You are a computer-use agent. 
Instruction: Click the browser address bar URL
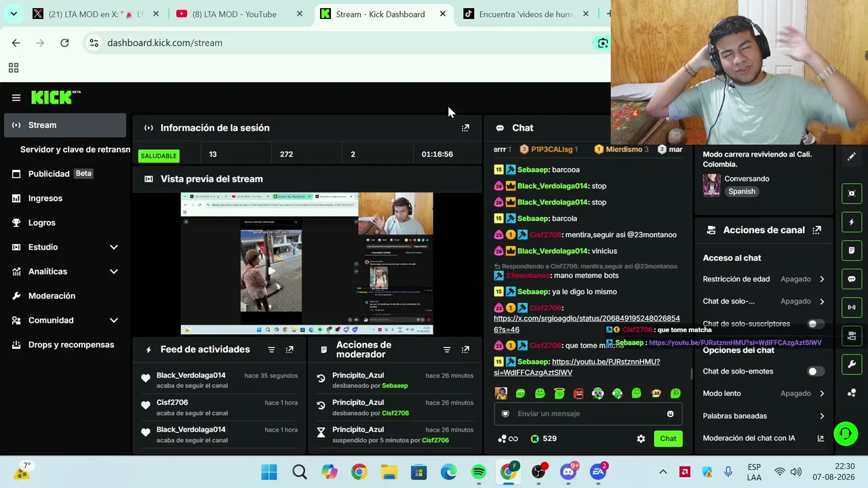pos(165,43)
